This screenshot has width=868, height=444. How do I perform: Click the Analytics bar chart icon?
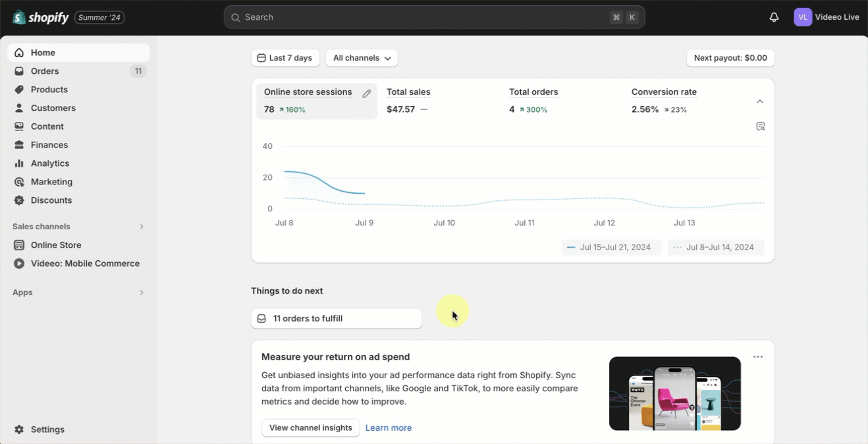(x=19, y=163)
